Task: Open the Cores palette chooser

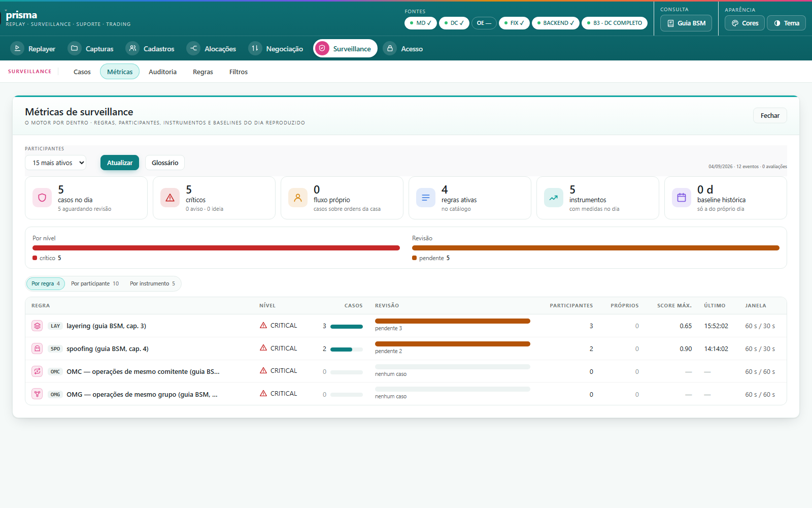Action: tap(745, 23)
